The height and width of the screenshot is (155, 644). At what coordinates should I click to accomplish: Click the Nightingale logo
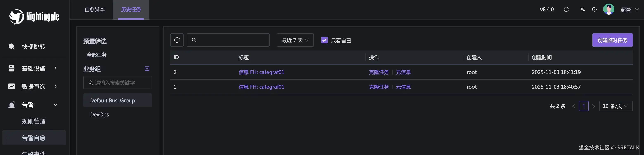34,17
